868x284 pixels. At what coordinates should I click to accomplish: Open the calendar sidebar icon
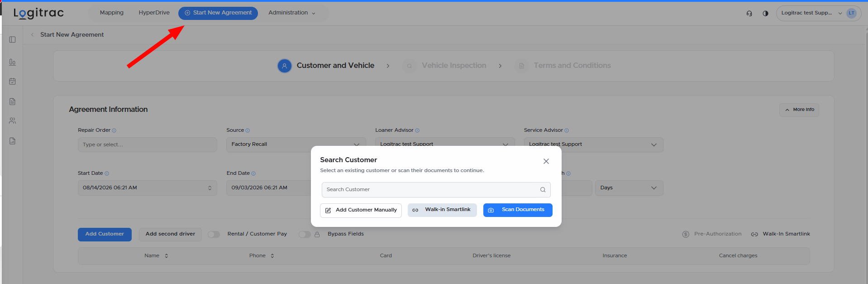(x=13, y=82)
